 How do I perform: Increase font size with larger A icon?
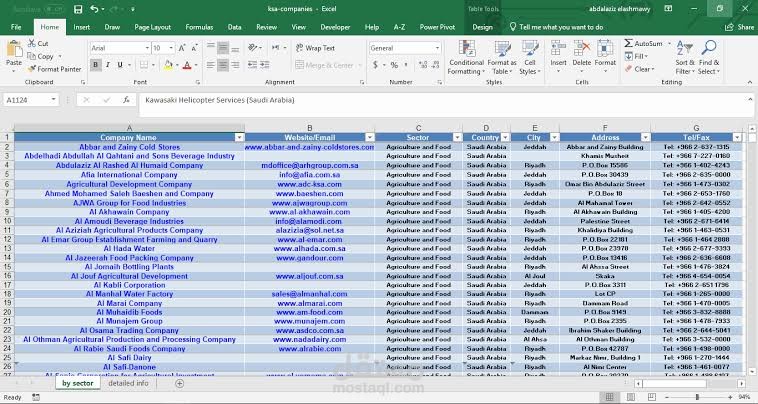click(182, 48)
